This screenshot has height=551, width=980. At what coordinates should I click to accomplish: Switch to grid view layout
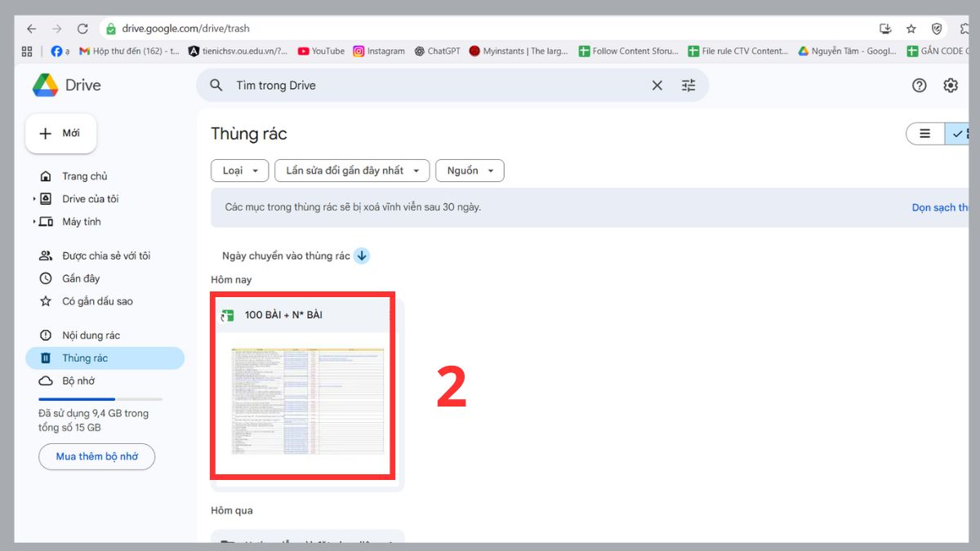click(958, 134)
